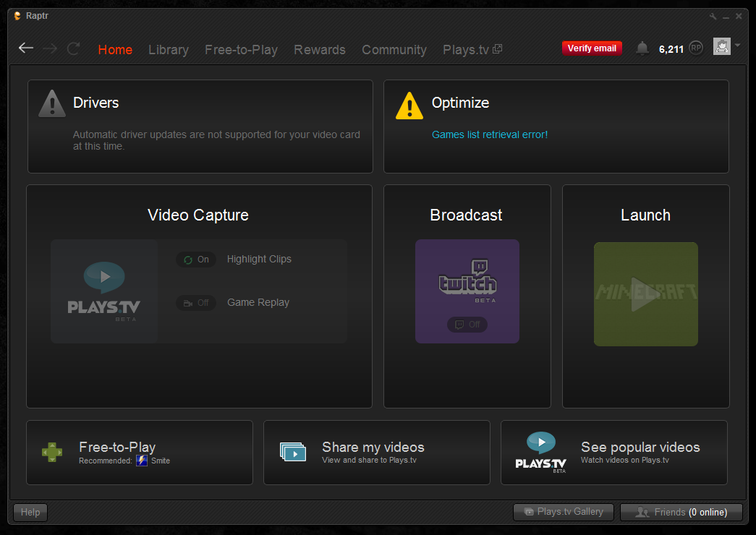The width and height of the screenshot is (756, 535).
Task: Open the Free-to-Play card heading
Action: 117,447
